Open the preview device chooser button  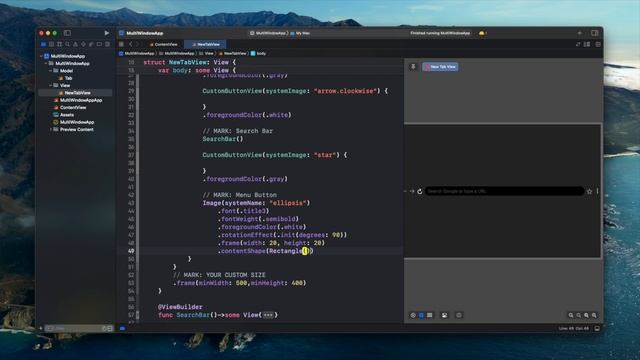[459, 315]
